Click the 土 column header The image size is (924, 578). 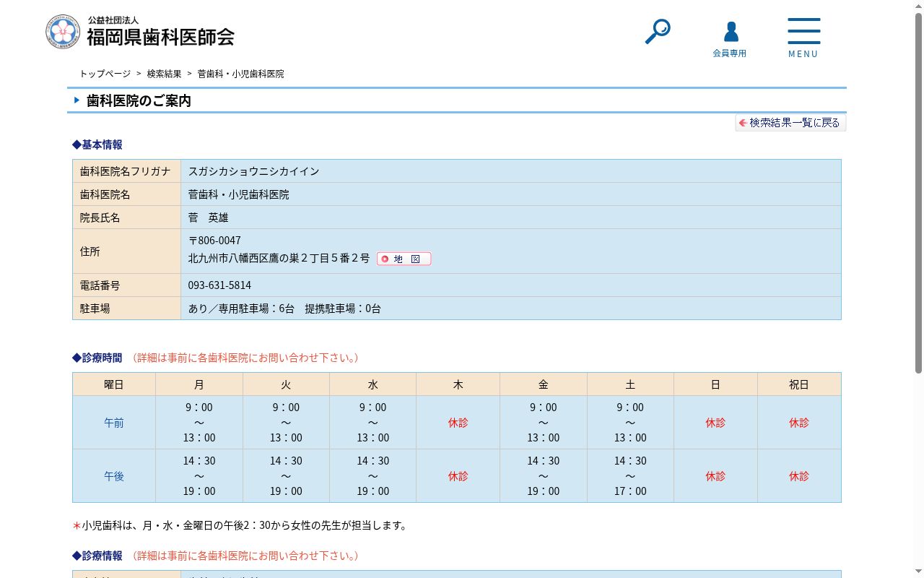(x=630, y=384)
